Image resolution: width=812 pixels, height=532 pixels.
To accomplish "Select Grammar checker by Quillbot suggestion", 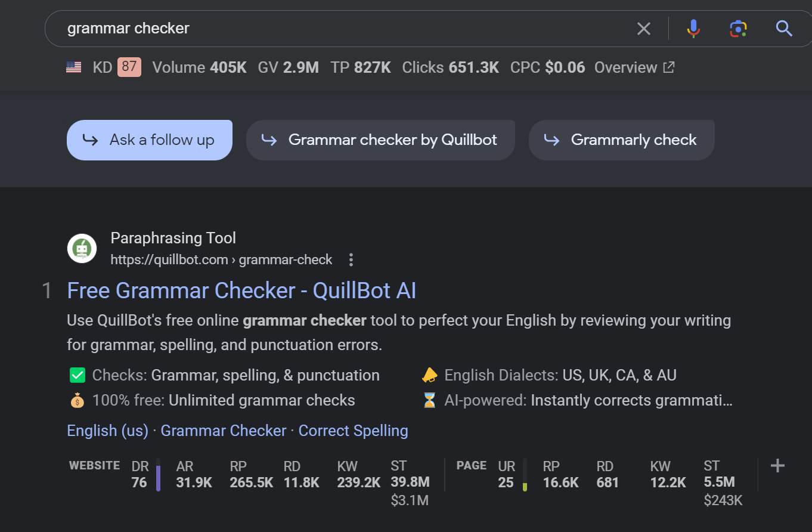I will [x=380, y=140].
